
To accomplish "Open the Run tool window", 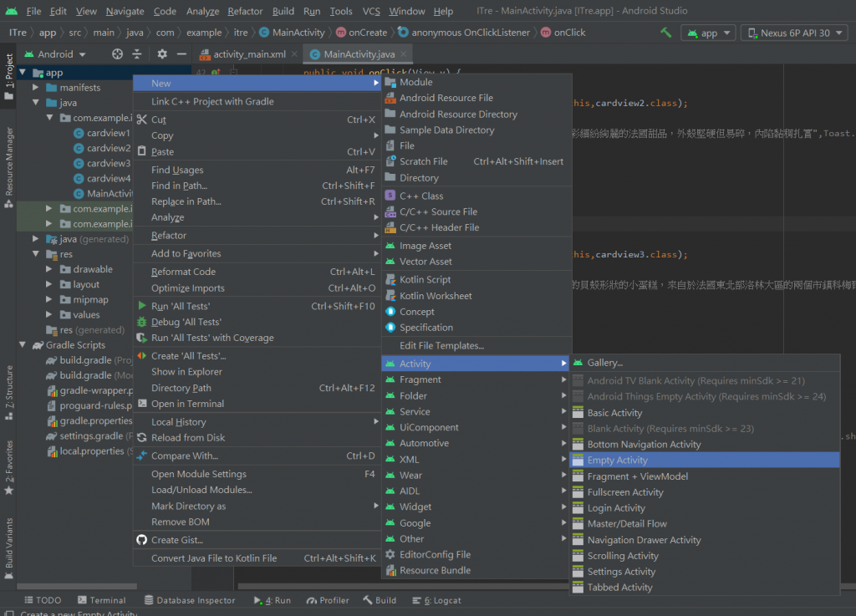I will (272, 600).
